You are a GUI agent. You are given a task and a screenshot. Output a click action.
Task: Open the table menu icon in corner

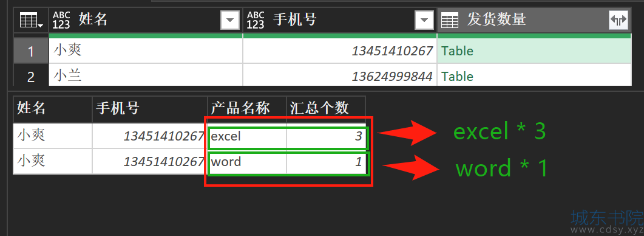pos(31,20)
